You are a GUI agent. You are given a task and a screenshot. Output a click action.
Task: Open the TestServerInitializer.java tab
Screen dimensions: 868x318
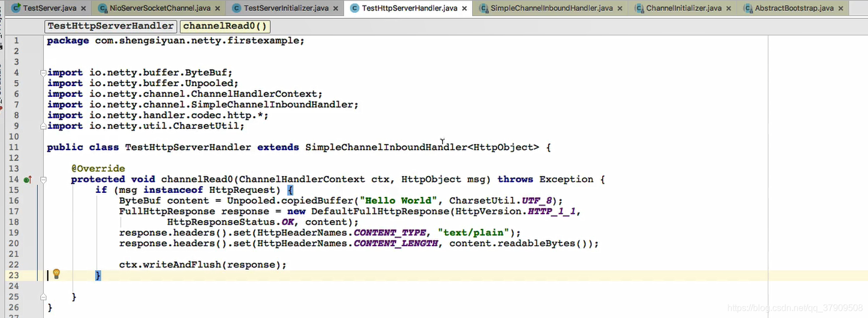(x=286, y=8)
